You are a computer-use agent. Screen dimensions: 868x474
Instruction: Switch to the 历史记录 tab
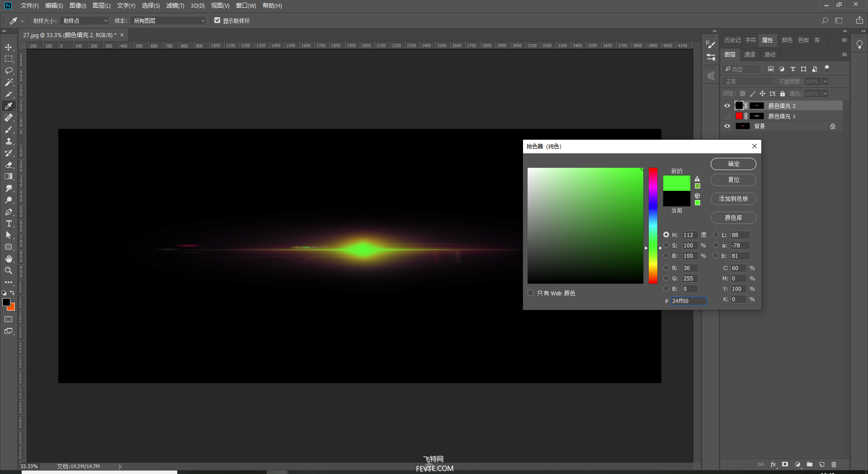(732, 40)
